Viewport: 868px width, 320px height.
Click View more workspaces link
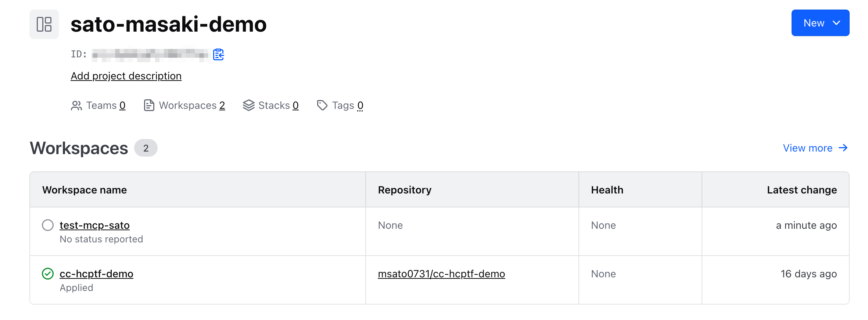coord(815,148)
